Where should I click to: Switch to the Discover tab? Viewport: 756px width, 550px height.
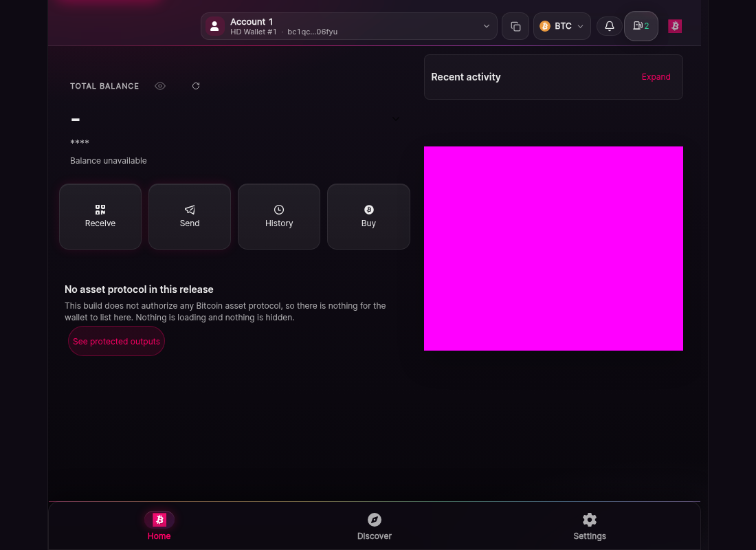(x=374, y=526)
